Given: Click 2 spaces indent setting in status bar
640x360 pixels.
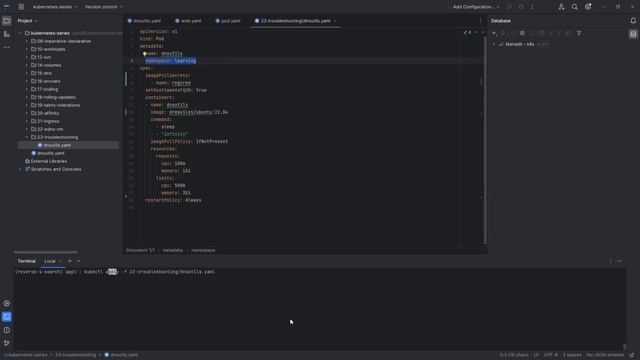Looking at the screenshot, I should coord(572,355).
